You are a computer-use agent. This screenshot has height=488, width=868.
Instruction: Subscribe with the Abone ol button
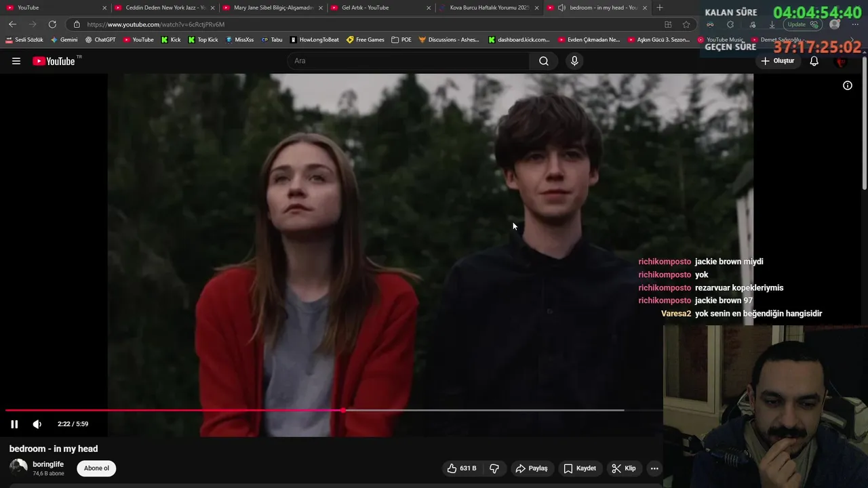point(96,468)
